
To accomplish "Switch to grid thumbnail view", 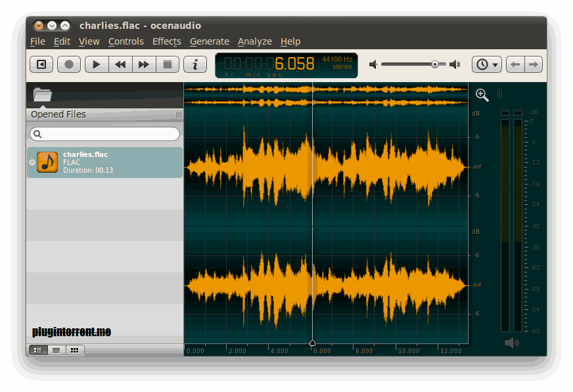I will tap(74, 350).
